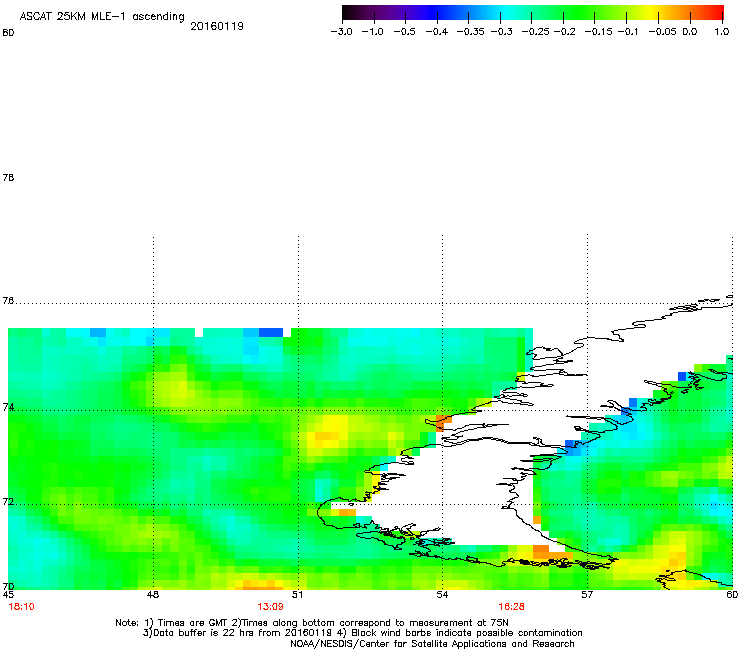The width and height of the screenshot is (740, 650).
Task: Click the '1.0' color scale label
Action: coord(722,32)
